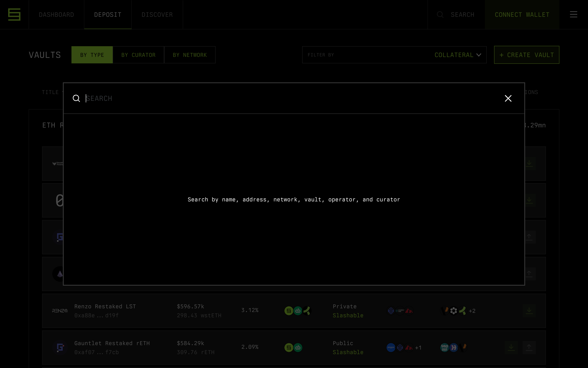Open Renzo Restaked LST vault name
The image size is (588, 368).
[105, 306]
